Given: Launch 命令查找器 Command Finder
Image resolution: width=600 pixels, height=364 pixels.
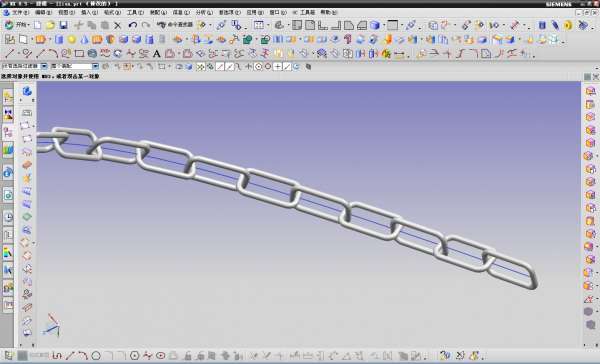Looking at the screenshot, I should click(175, 25).
